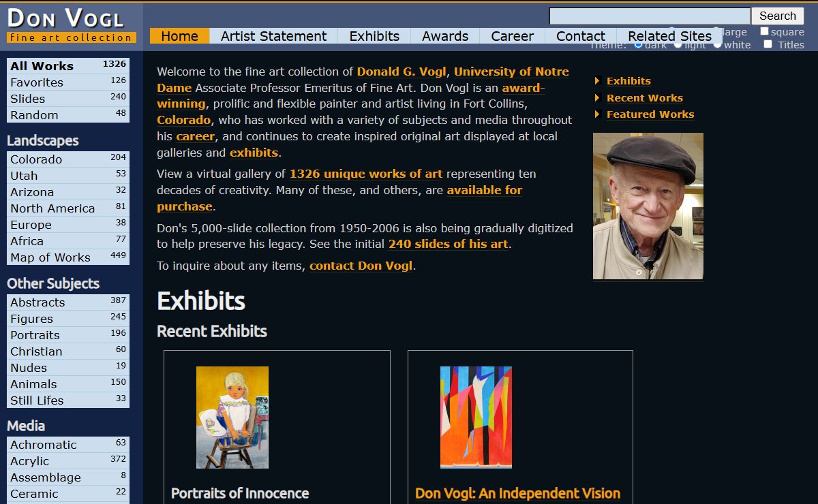Image resolution: width=818 pixels, height=504 pixels.
Task: Open the Still Lifes category
Action: (68, 400)
